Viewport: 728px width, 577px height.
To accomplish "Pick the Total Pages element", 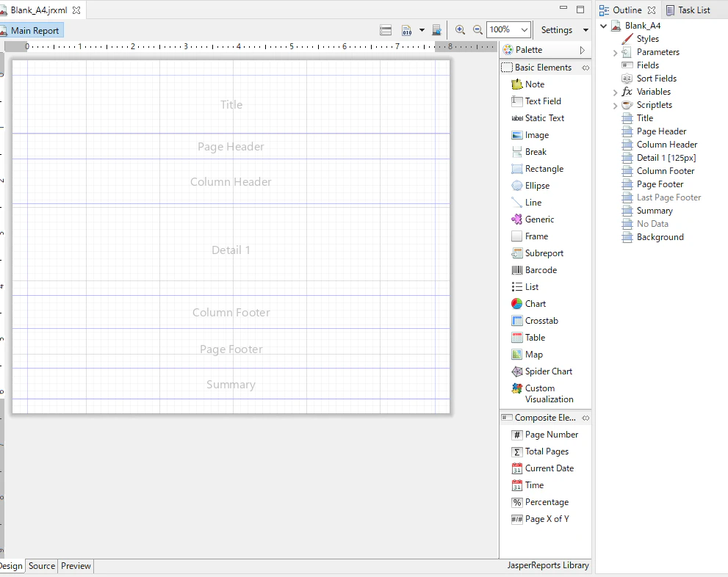I will (539, 451).
